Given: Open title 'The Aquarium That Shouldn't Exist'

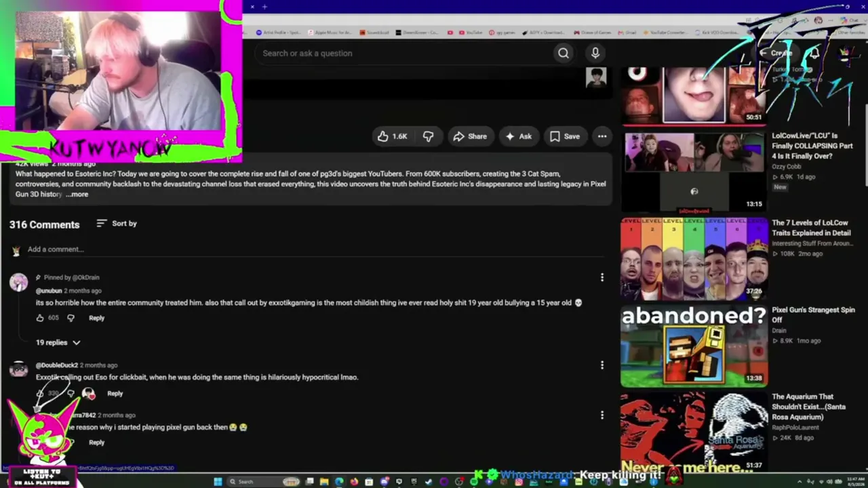Looking at the screenshot, I should pos(808,407).
